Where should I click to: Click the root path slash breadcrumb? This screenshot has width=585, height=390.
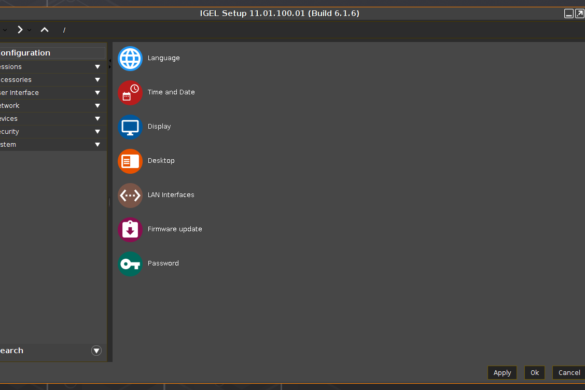click(x=64, y=30)
